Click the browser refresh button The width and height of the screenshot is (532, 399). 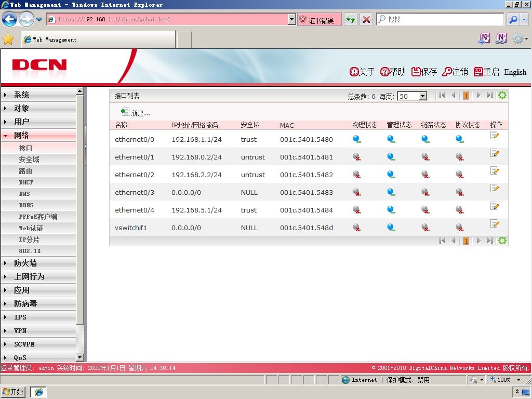click(351, 20)
